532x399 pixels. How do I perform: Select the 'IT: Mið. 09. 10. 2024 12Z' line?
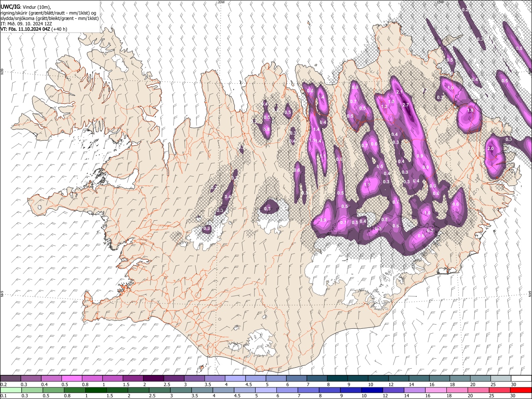(x=26, y=24)
